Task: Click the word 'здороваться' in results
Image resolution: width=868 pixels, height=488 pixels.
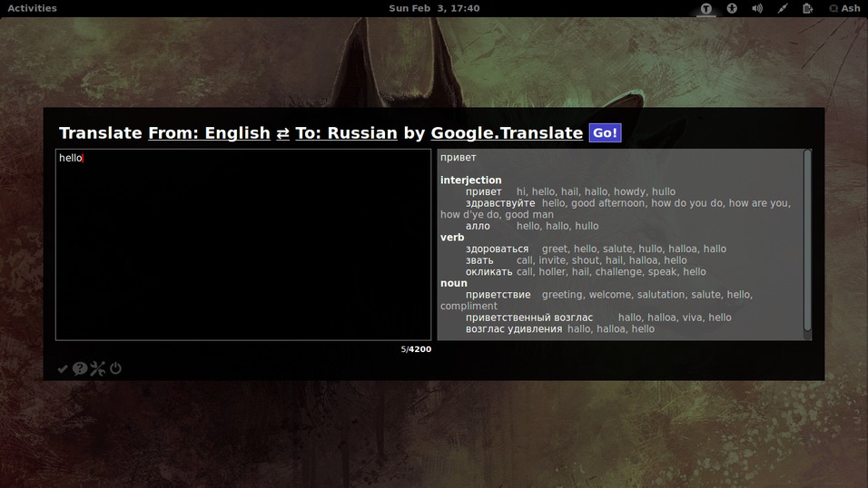Action: (x=497, y=249)
